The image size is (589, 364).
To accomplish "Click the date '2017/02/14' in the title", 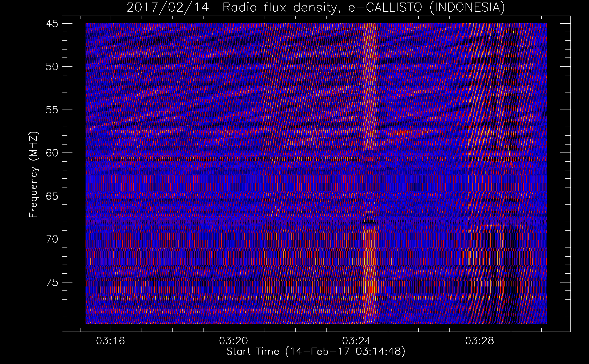I will pyautogui.click(x=168, y=7).
